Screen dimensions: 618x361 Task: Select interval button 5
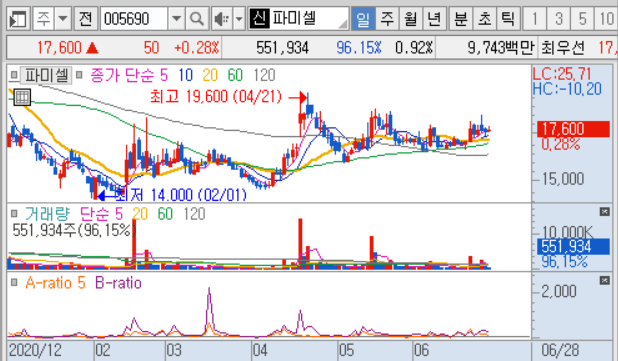(582, 19)
